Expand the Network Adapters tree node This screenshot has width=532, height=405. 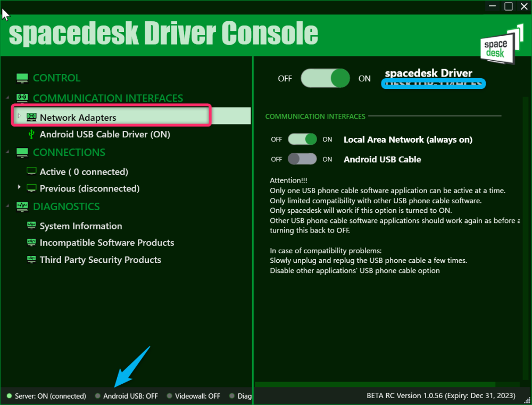(19, 116)
